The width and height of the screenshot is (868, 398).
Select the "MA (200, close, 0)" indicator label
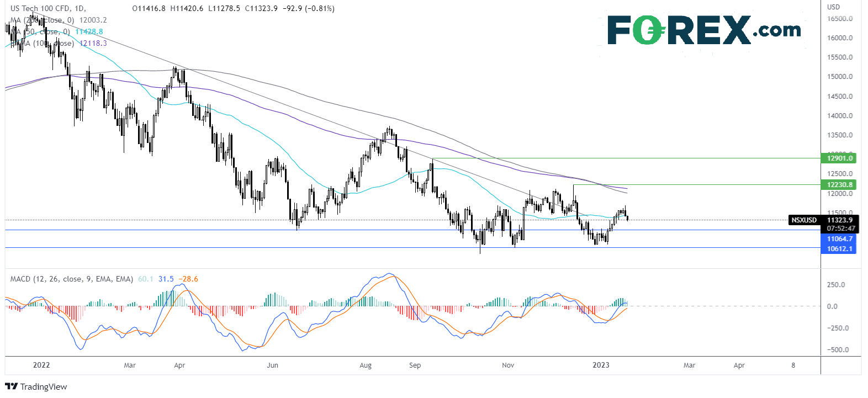coord(43,20)
